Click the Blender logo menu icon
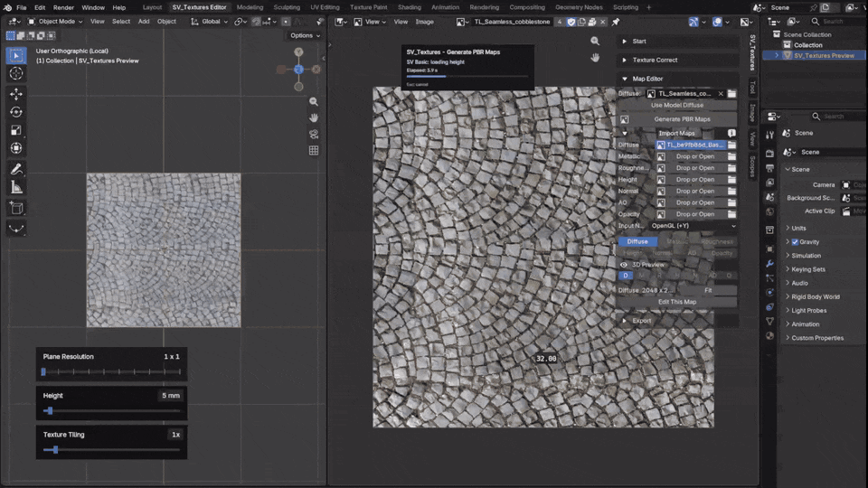 point(7,8)
